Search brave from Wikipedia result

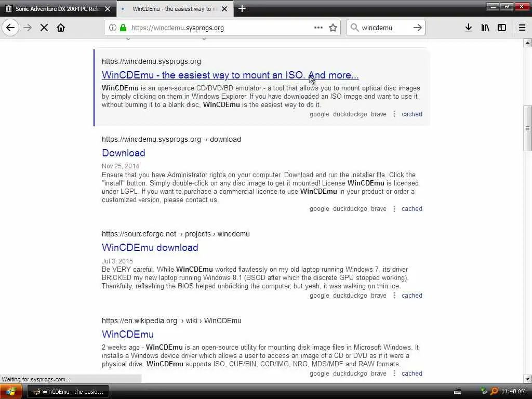379,374
